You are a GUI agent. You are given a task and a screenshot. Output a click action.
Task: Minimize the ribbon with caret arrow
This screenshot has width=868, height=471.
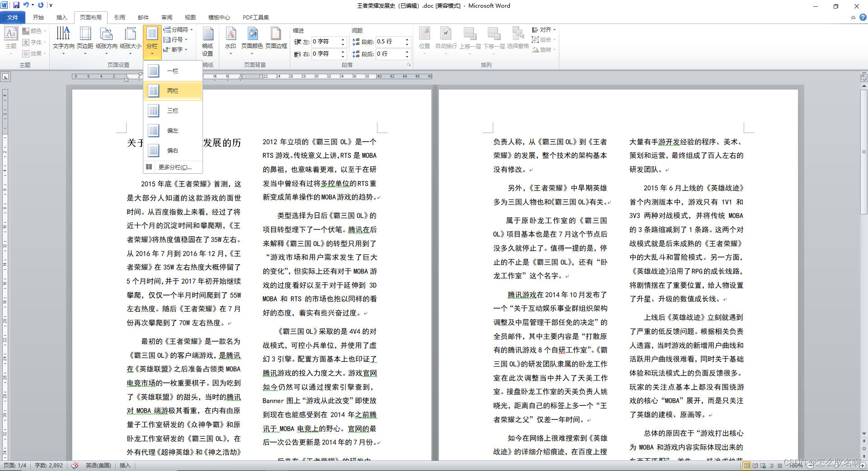tap(853, 17)
